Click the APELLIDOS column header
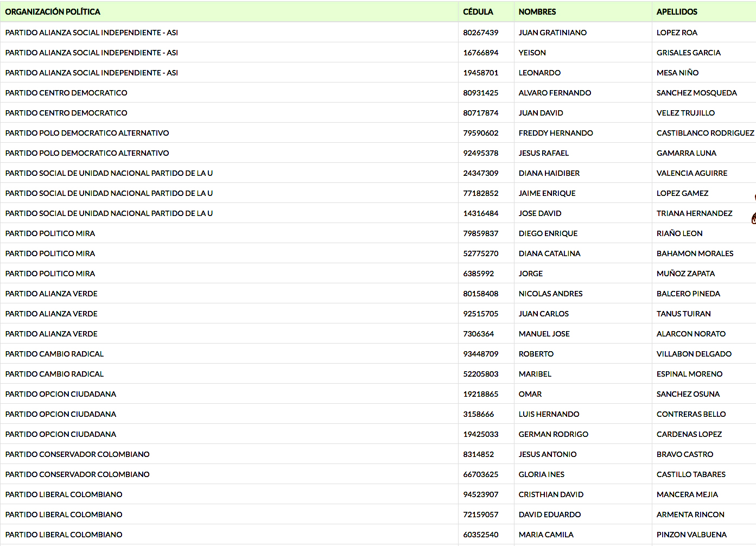The width and height of the screenshot is (756, 546). click(677, 12)
